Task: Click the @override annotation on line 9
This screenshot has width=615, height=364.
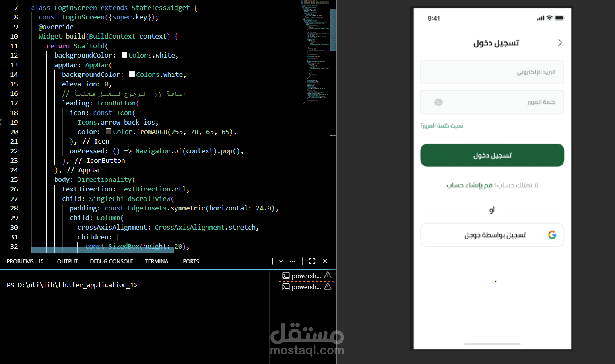Action: click(x=56, y=27)
